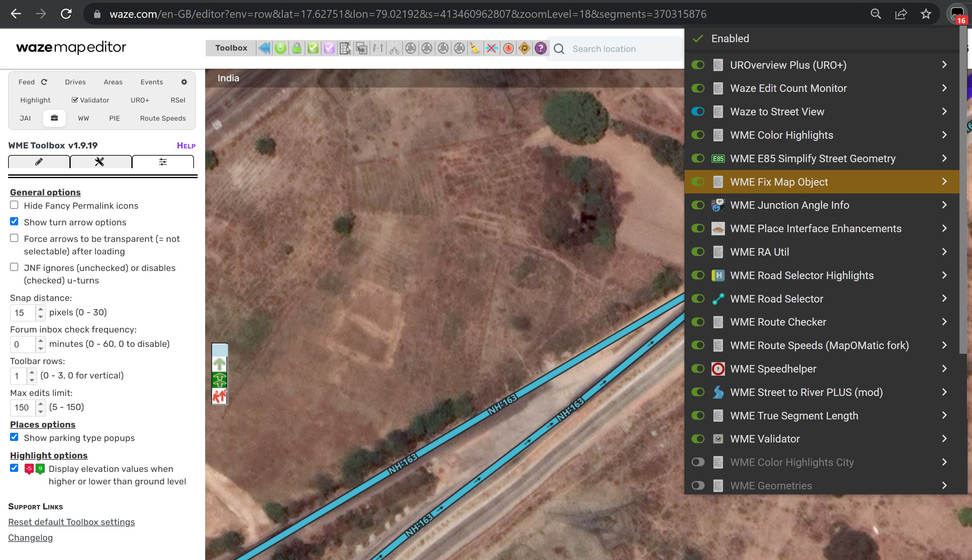Click the green power icon in Toolbox toolbar

click(281, 48)
